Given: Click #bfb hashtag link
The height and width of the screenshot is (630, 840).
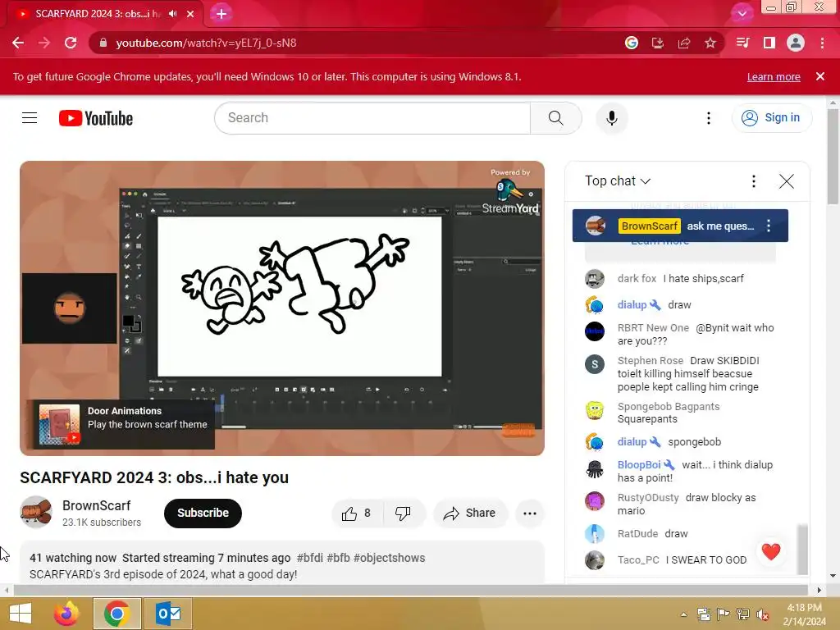Looking at the screenshot, I should pos(338,558).
